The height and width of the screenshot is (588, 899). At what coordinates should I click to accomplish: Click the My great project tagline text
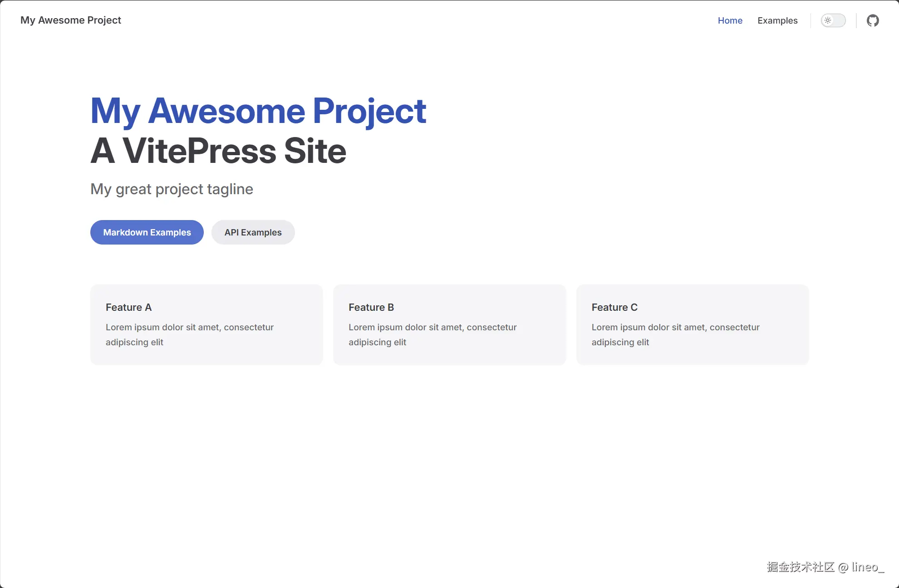pyautogui.click(x=172, y=189)
